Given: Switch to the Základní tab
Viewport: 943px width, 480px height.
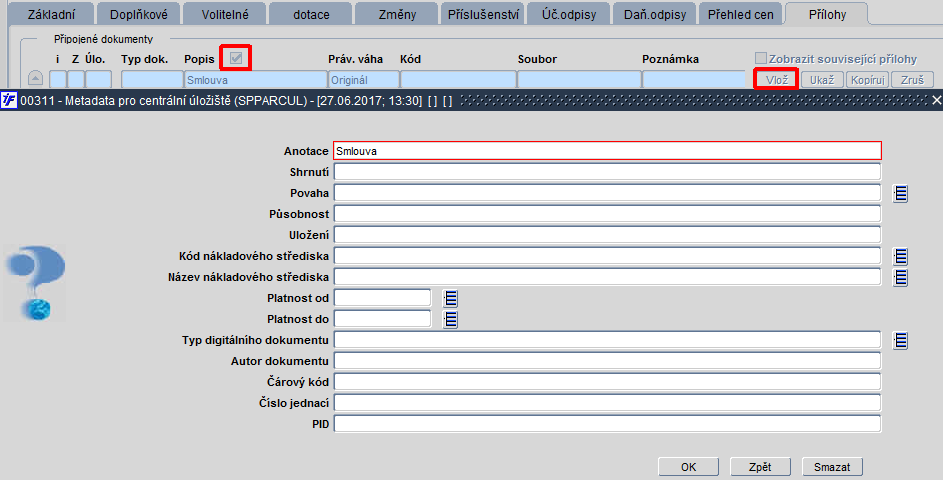Looking at the screenshot, I should pyautogui.click(x=52, y=14).
